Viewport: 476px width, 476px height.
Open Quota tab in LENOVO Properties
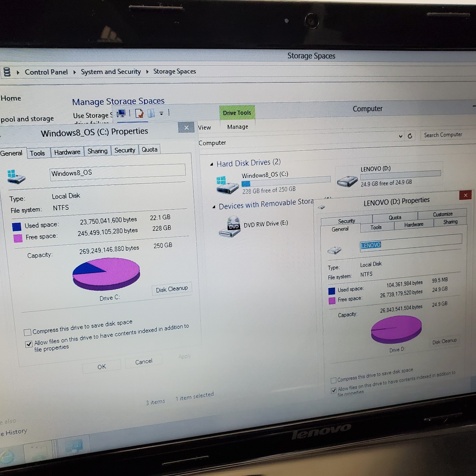click(x=395, y=217)
